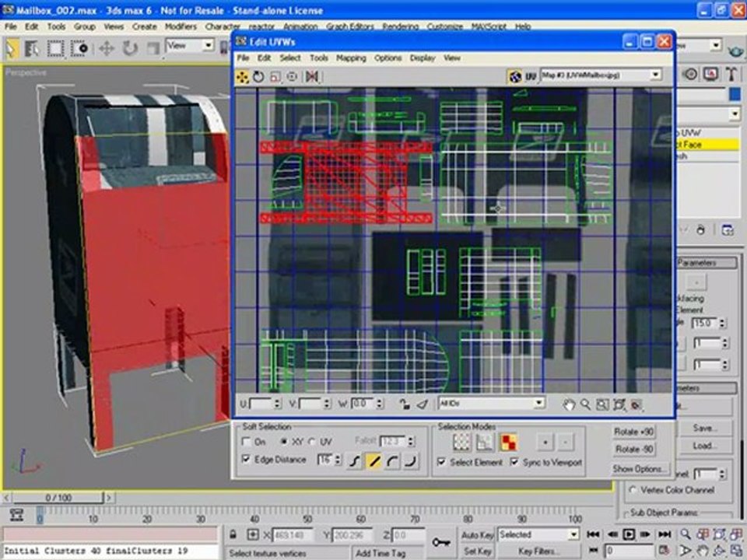
Task: Adjust the V value spinner
Action: tap(327, 404)
